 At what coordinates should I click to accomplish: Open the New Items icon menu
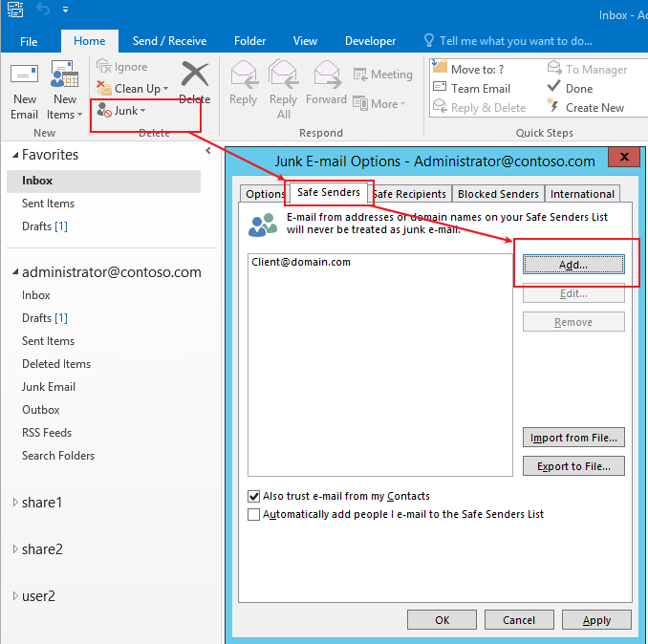(x=64, y=75)
